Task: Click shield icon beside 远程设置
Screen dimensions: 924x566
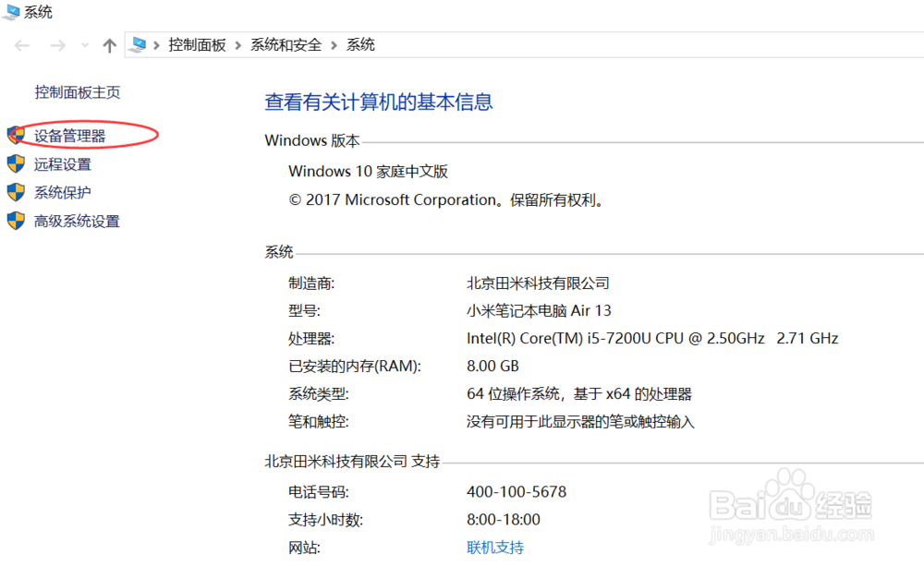Action: coord(16,163)
